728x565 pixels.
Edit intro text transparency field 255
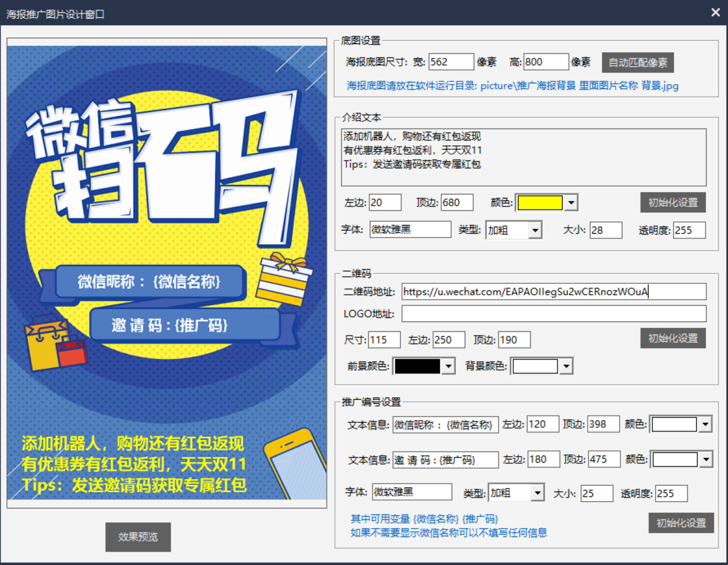[x=689, y=230]
